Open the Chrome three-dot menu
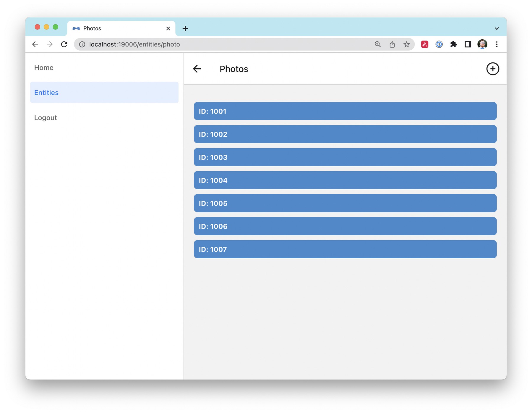The height and width of the screenshot is (413, 532). coord(497,44)
